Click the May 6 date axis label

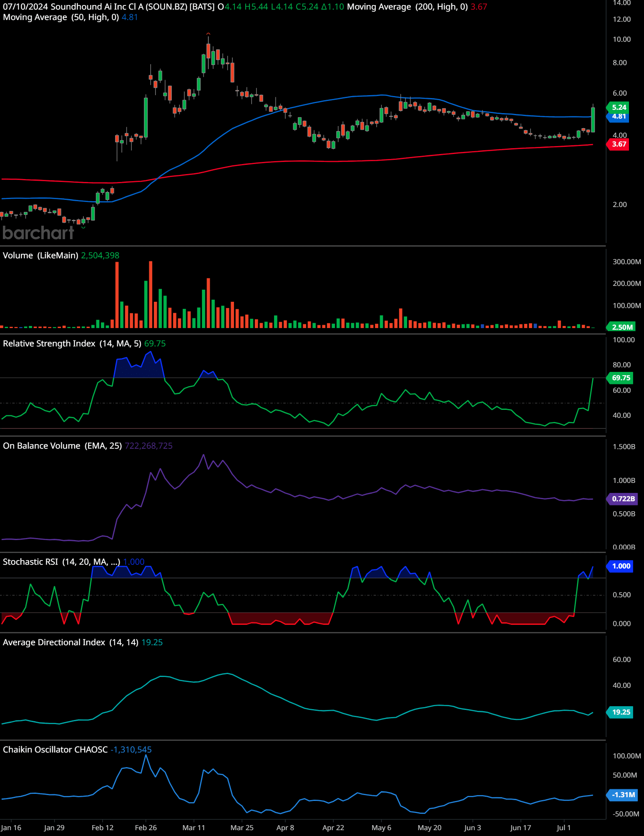pyautogui.click(x=382, y=828)
